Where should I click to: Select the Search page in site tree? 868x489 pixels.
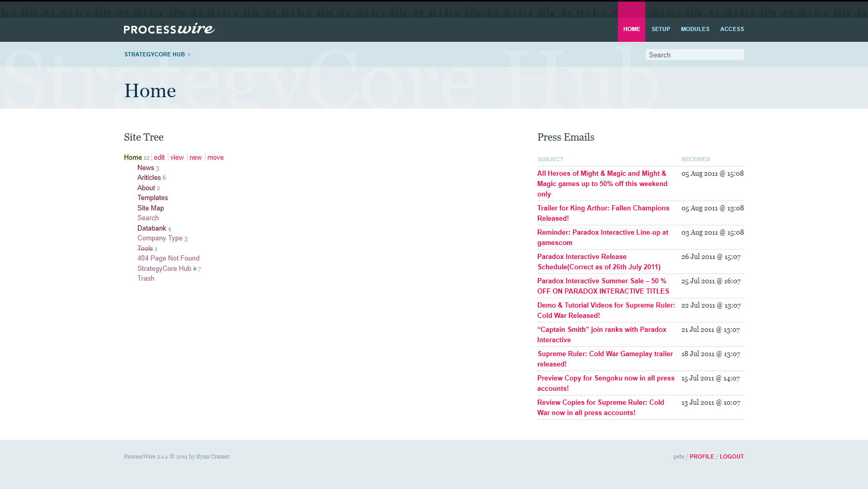point(148,218)
